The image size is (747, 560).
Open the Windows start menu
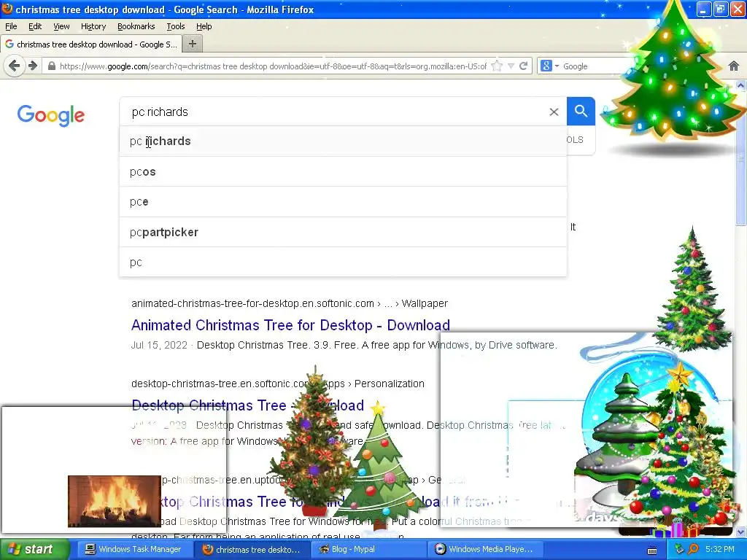(34, 550)
